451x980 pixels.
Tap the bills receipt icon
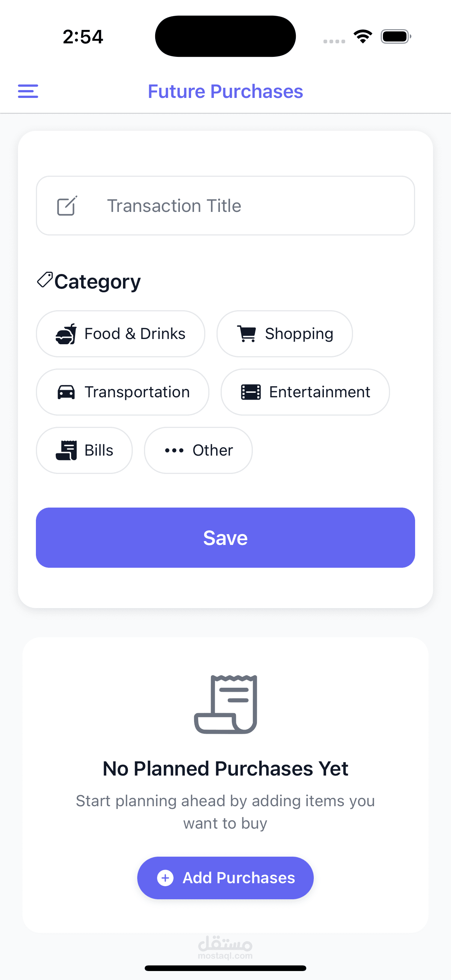coord(66,450)
